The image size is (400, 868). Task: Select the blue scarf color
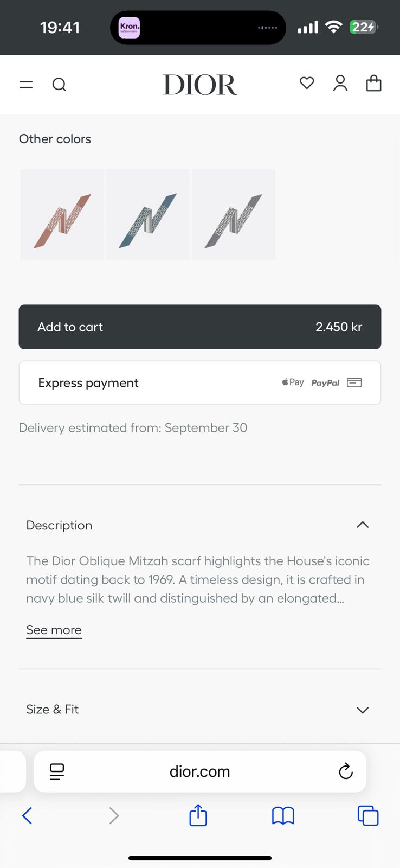tap(148, 215)
